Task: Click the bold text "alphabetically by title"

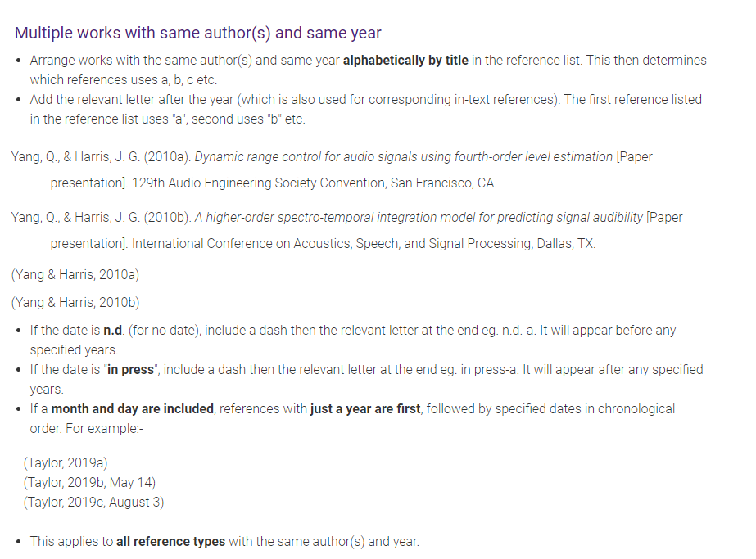Action: click(x=405, y=61)
